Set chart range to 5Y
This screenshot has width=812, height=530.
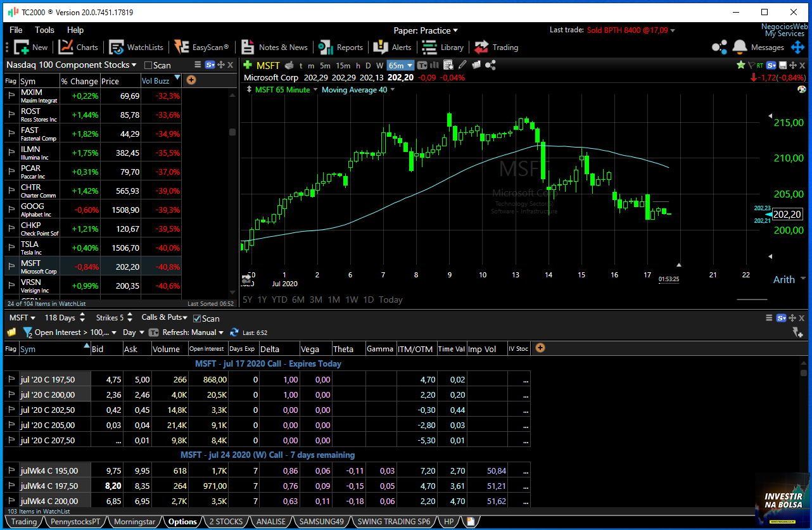coord(248,300)
